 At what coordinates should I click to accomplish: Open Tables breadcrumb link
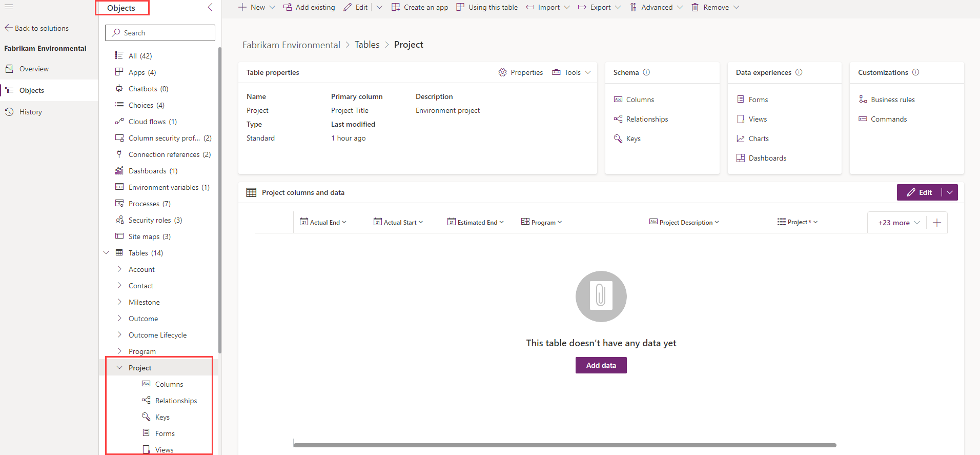(x=367, y=45)
